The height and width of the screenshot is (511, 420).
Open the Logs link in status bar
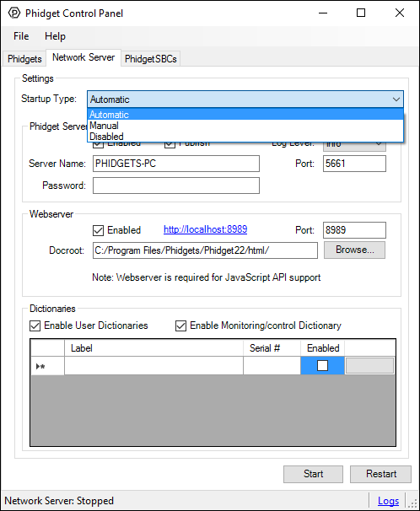389,501
